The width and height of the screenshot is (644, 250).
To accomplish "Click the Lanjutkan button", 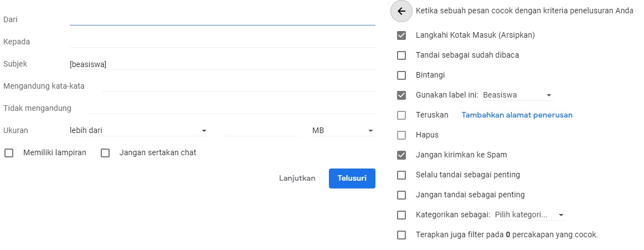I will 297,178.
